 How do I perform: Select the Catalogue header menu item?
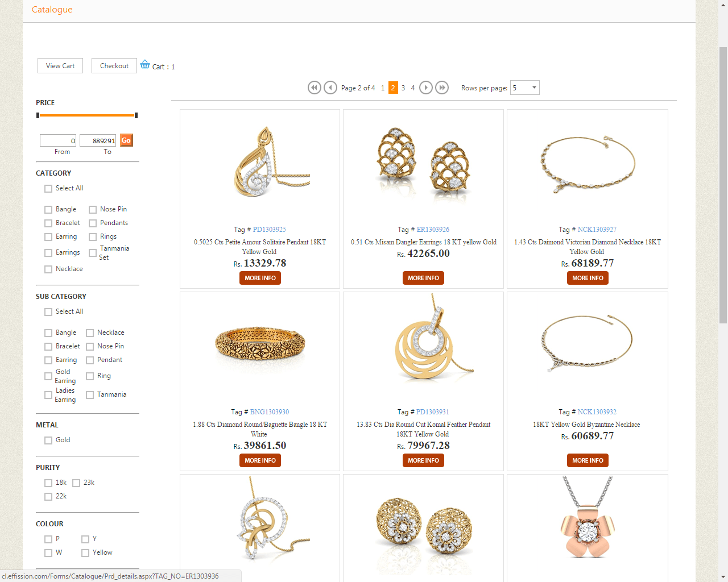tap(52, 10)
